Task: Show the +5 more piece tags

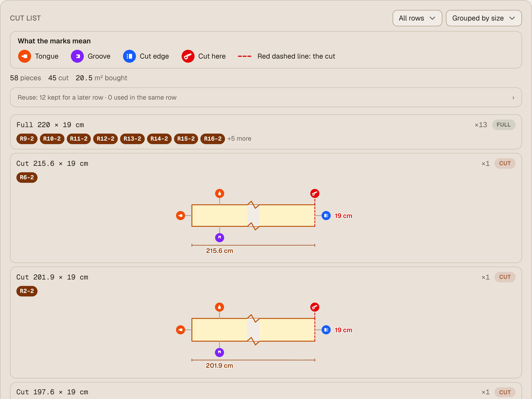Action: (x=239, y=138)
